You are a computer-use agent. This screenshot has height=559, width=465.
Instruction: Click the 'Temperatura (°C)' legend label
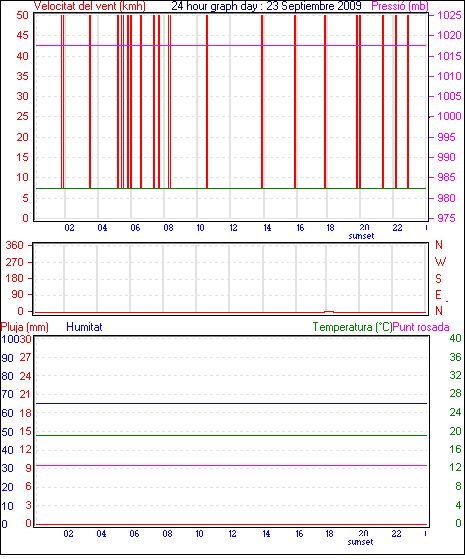(352, 327)
